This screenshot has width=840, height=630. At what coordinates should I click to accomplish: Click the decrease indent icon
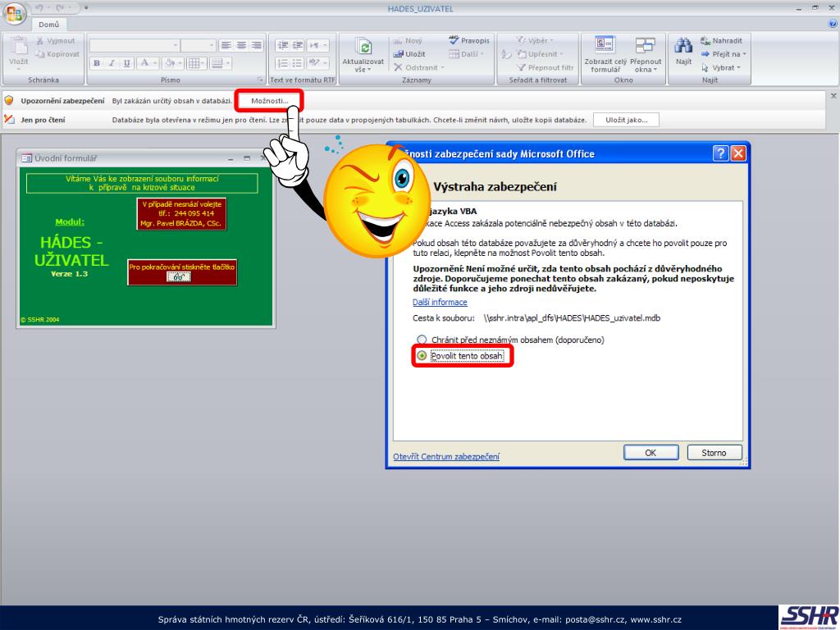click(x=283, y=46)
